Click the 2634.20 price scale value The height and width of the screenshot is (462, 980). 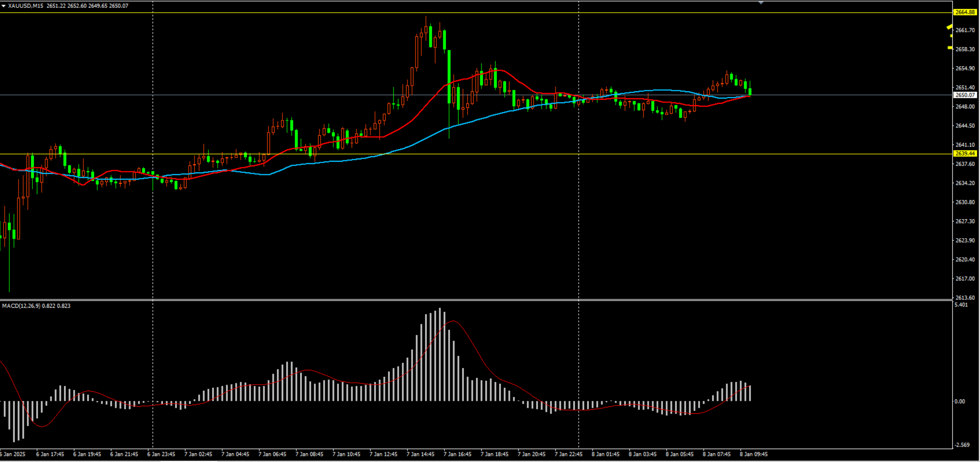[x=965, y=183]
